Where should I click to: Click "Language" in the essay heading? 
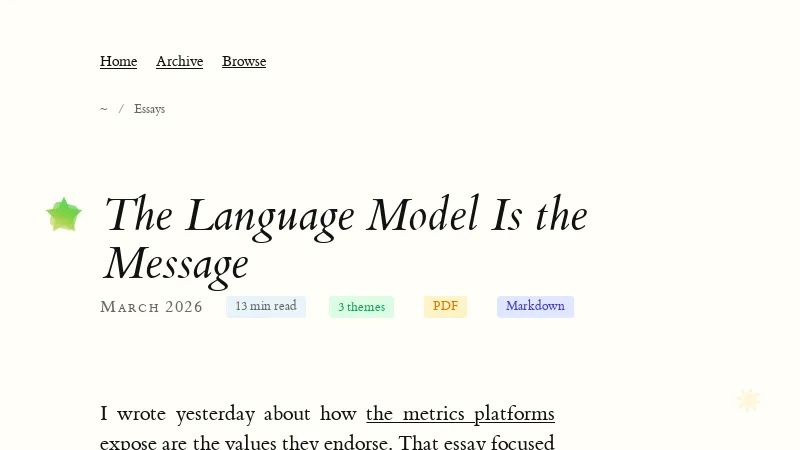click(x=270, y=216)
